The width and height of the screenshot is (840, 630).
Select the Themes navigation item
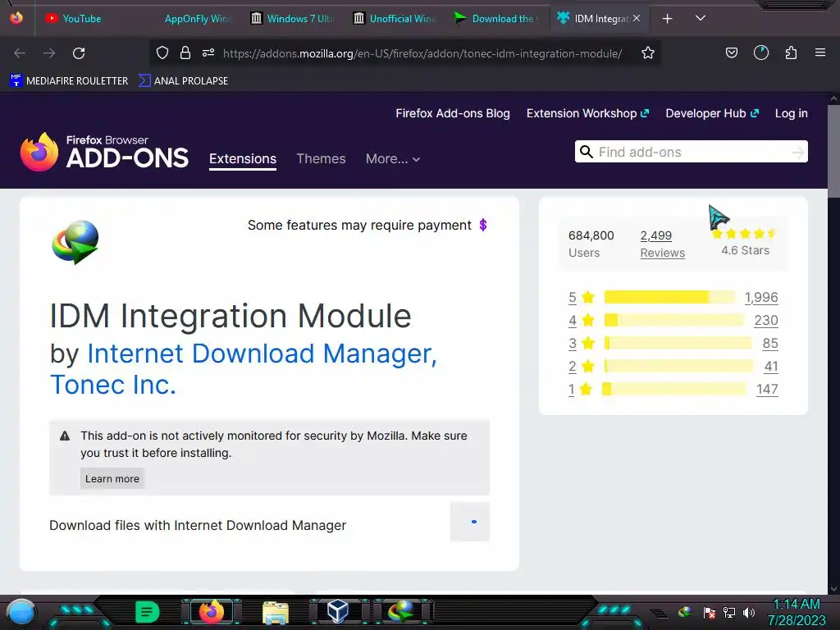pos(321,158)
